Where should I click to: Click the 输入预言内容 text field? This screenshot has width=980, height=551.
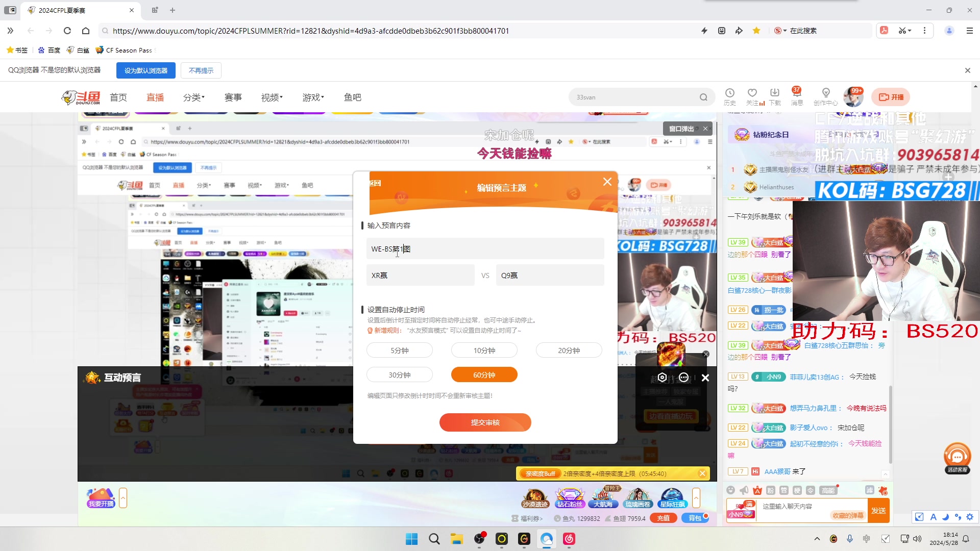point(485,249)
